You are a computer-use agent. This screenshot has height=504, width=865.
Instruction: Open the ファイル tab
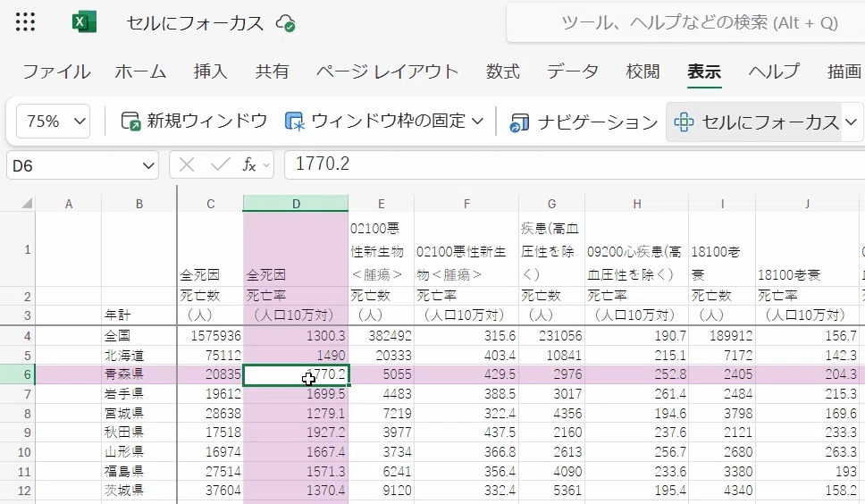56,71
